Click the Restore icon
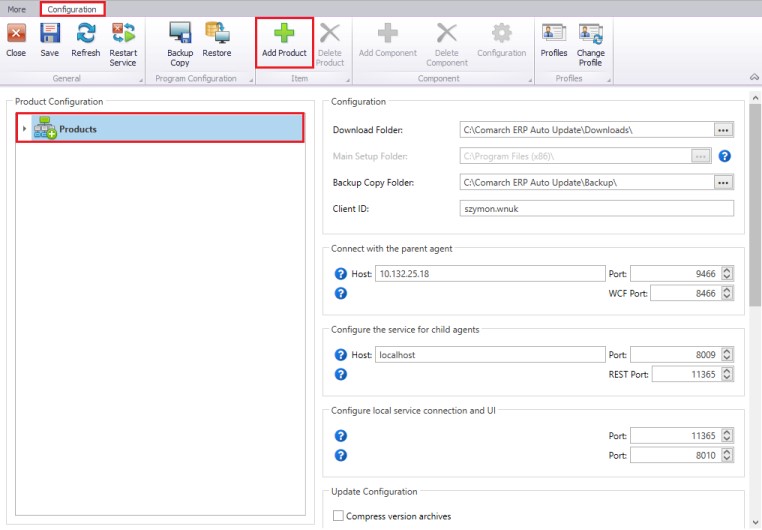The height and width of the screenshot is (530, 762). [x=217, y=34]
